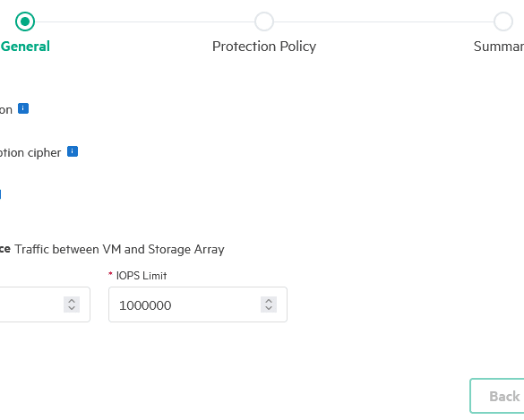Click the progress line between General and Protection Policy
524x420 pixels.
(145, 21)
